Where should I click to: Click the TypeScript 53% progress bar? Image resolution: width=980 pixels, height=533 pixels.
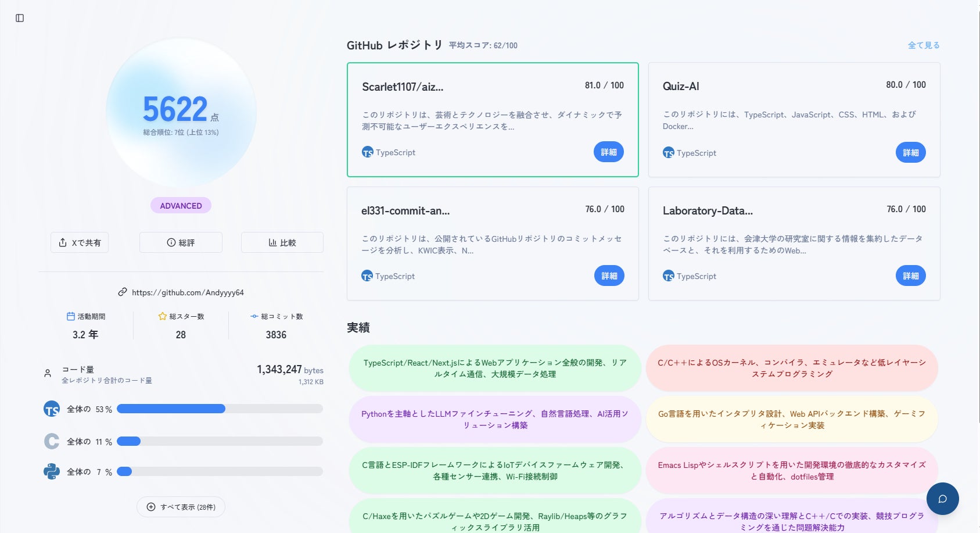pyautogui.click(x=220, y=409)
